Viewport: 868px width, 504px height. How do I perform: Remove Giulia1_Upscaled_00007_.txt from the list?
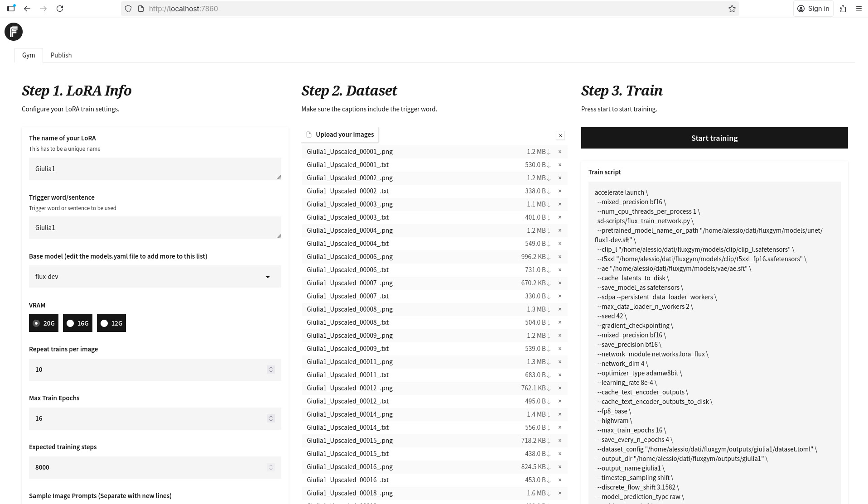[560, 296]
